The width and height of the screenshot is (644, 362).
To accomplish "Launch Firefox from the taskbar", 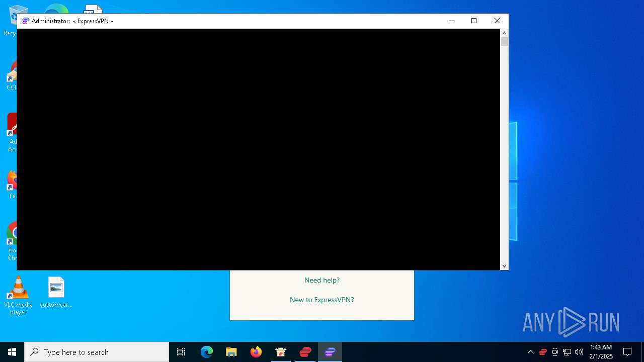I will tap(256, 352).
